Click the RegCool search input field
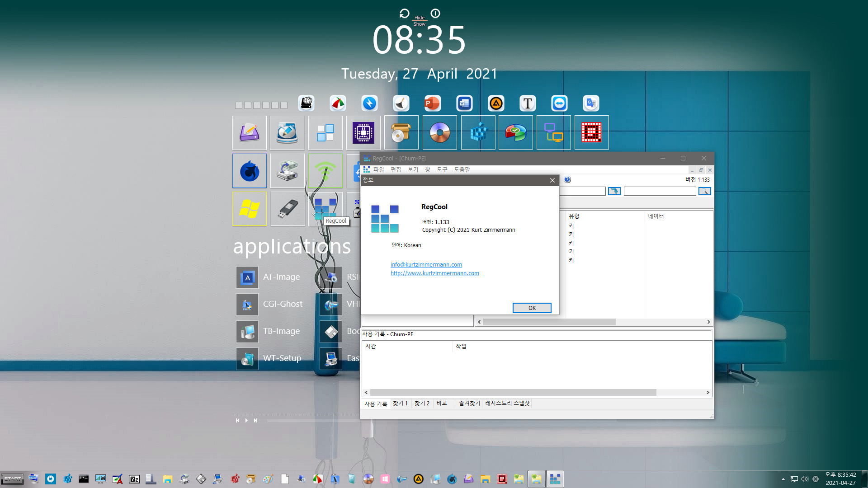This screenshot has height=488, width=868. (660, 191)
